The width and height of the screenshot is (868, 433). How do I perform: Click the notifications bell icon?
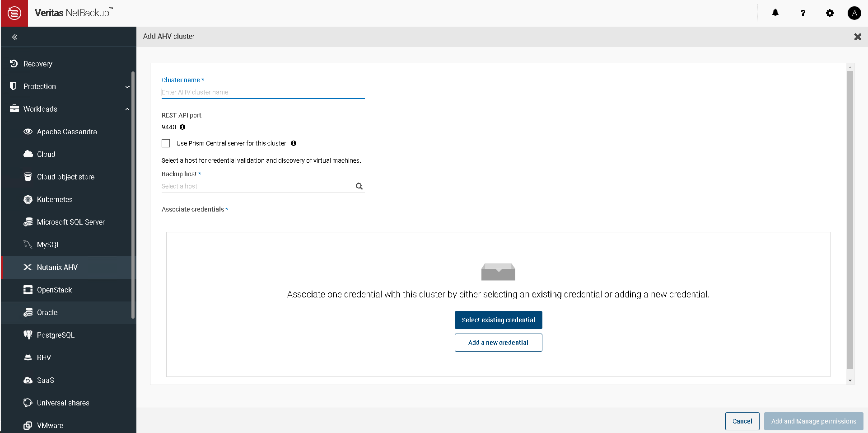(x=775, y=13)
